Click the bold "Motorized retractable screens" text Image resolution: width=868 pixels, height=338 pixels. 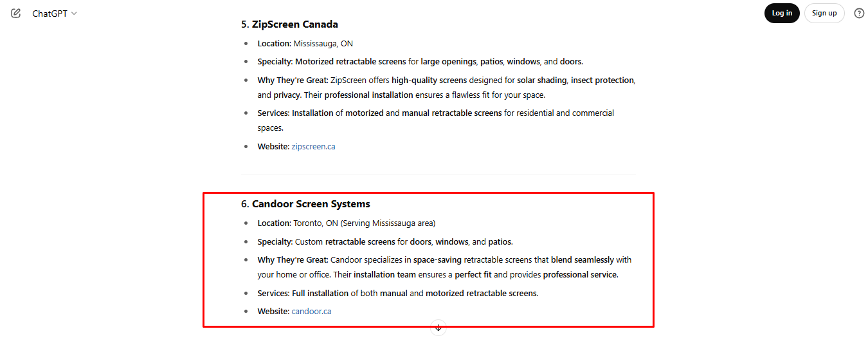point(350,62)
